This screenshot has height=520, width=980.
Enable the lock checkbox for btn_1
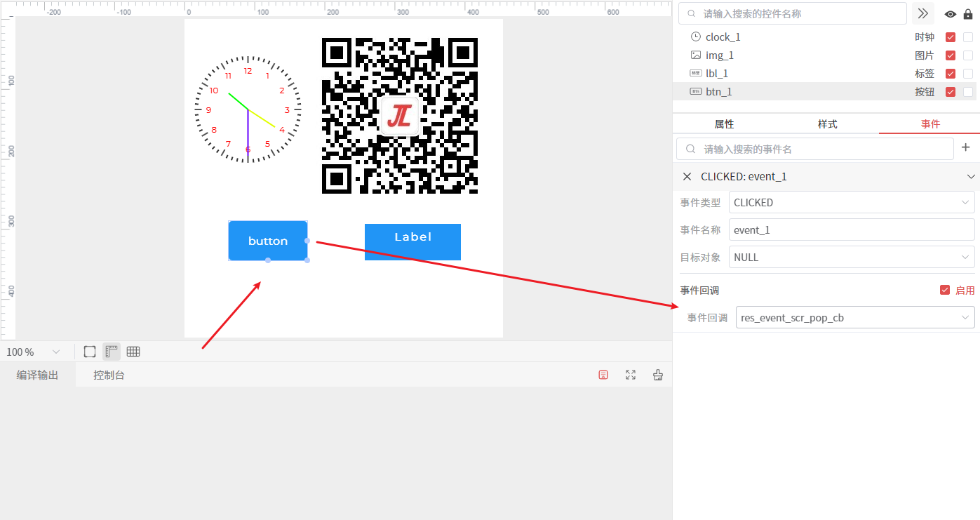coord(968,92)
